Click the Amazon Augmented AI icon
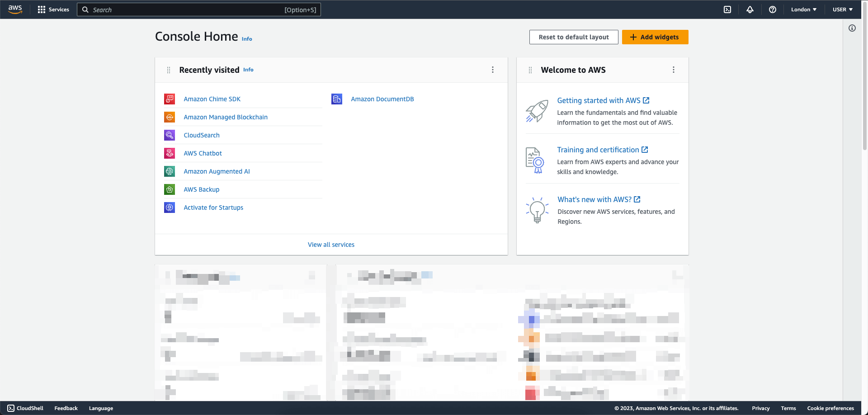 click(170, 171)
